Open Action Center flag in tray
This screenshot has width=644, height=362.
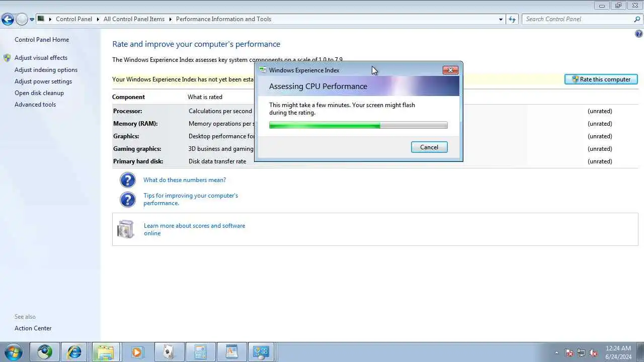pos(569,352)
